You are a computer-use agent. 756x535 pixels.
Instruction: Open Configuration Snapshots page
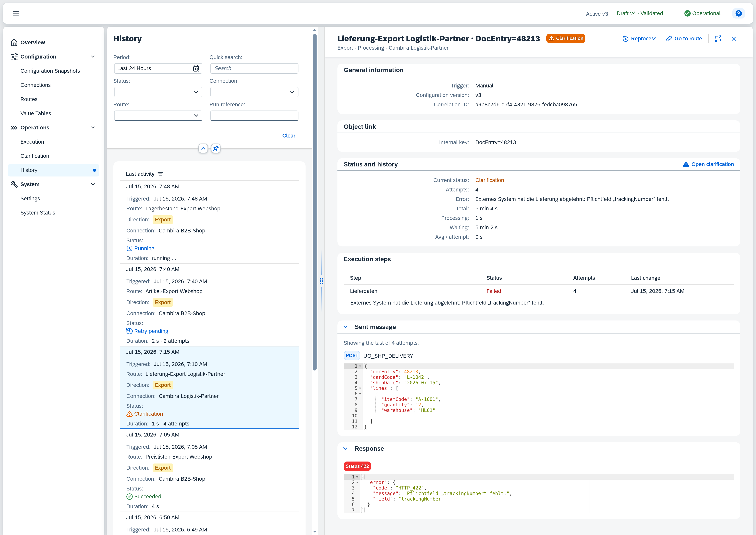click(x=53, y=71)
